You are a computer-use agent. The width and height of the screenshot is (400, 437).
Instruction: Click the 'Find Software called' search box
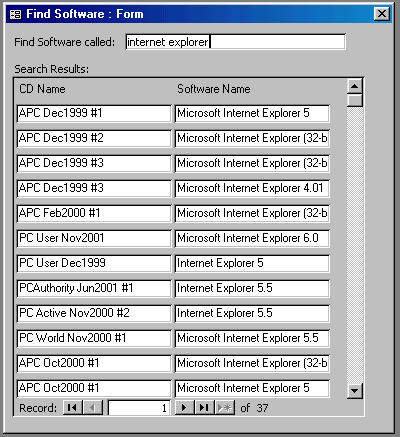[x=235, y=42]
